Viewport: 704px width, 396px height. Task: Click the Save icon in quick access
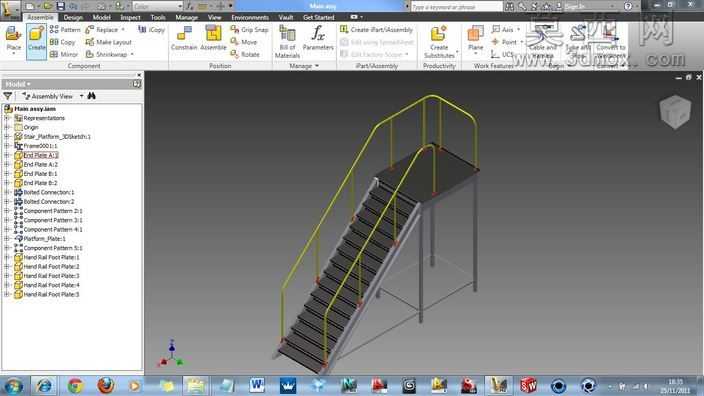[60, 6]
